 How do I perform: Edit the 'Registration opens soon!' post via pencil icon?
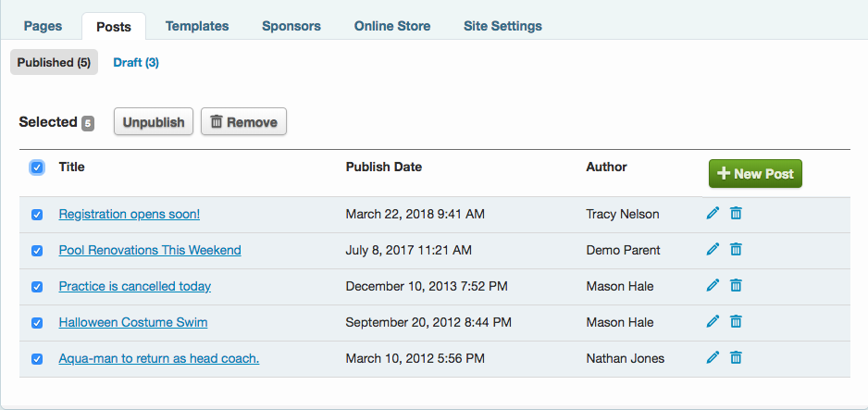tap(712, 214)
